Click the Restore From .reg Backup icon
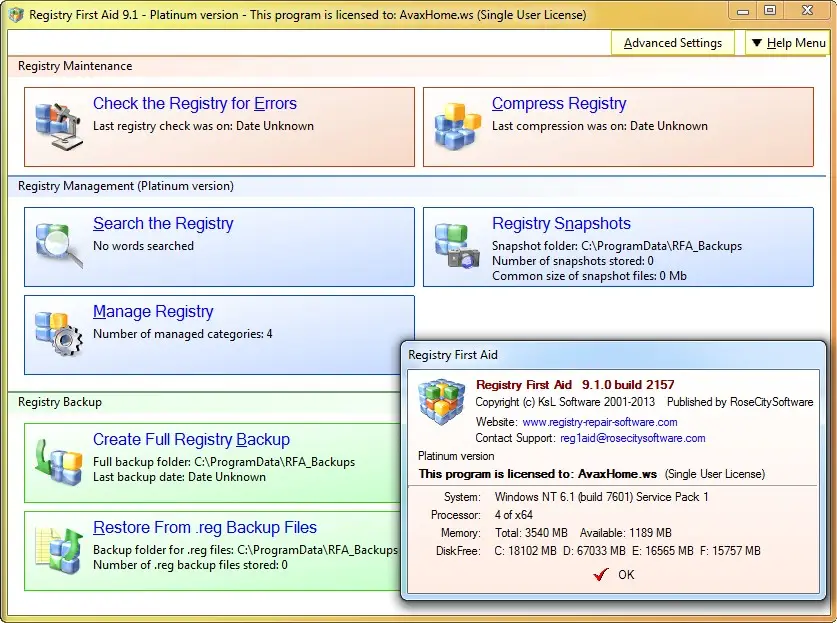Screen dimensions: 837x623 (59, 550)
